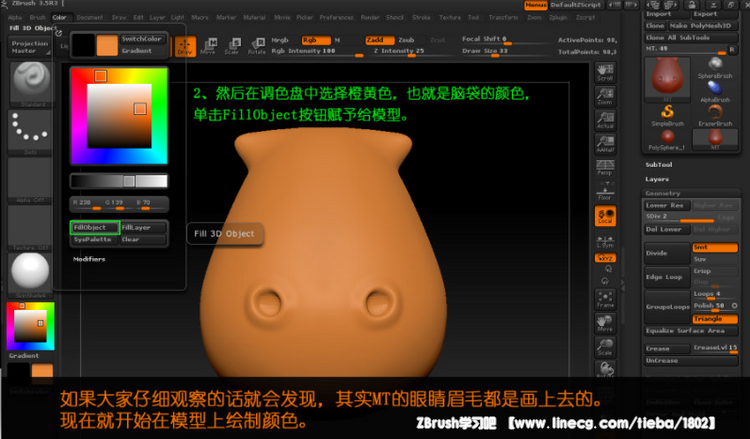The width and height of the screenshot is (750, 439).
Task: Adjust the Rgb Intensity slider
Action: 317,52
